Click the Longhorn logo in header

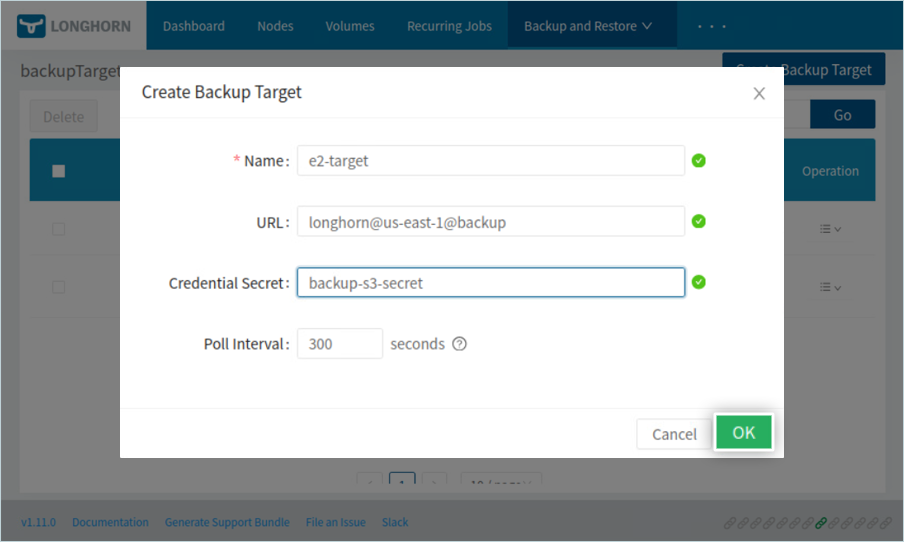tap(75, 26)
